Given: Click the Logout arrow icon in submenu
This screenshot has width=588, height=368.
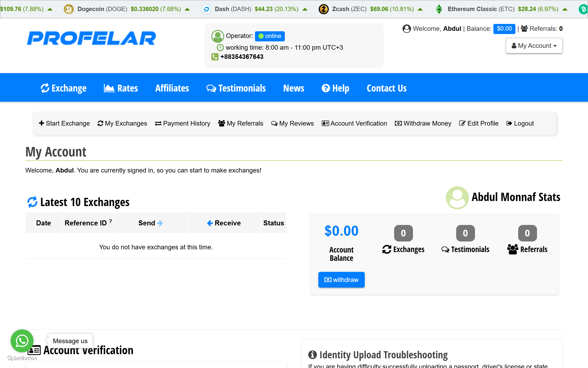Looking at the screenshot, I should (509, 124).
